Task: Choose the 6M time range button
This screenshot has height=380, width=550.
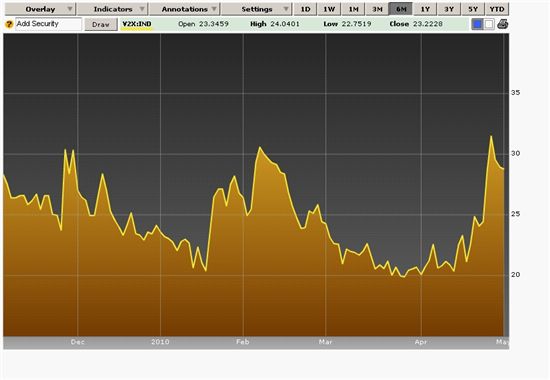Action: (401, 9)
